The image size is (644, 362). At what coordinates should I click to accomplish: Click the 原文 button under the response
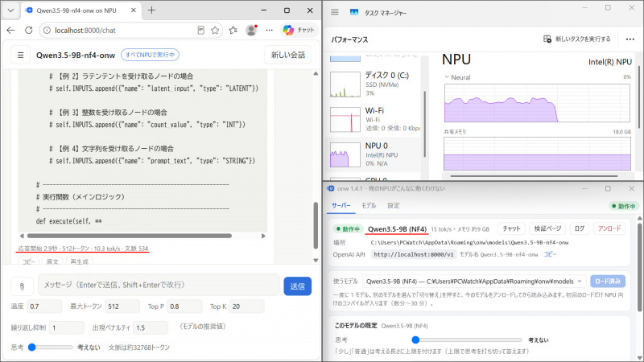tap(52, 261)
